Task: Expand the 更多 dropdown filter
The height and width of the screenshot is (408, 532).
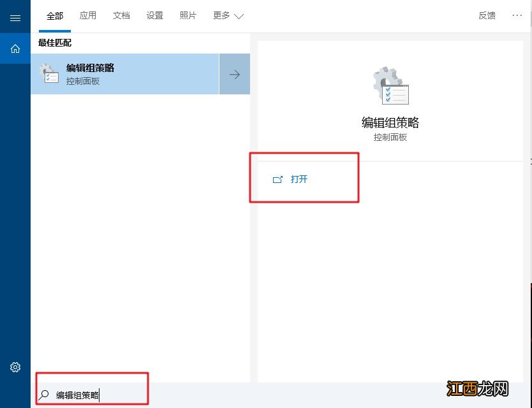Action: click(x=228, y=15)
